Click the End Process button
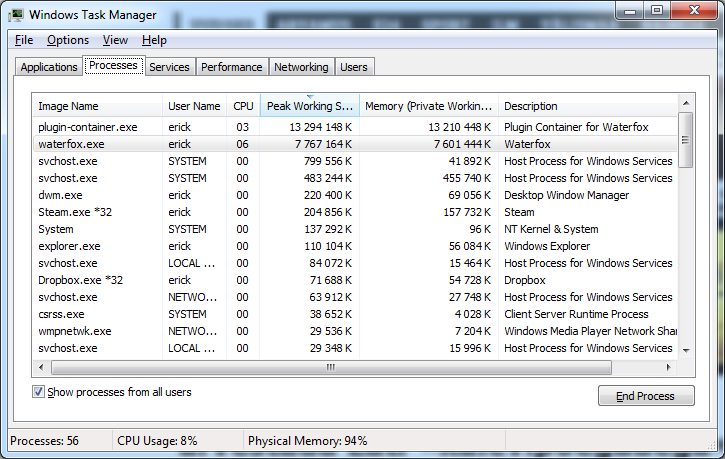The height and width of the screenshot is (459, 725). click(x=646, y=396)
